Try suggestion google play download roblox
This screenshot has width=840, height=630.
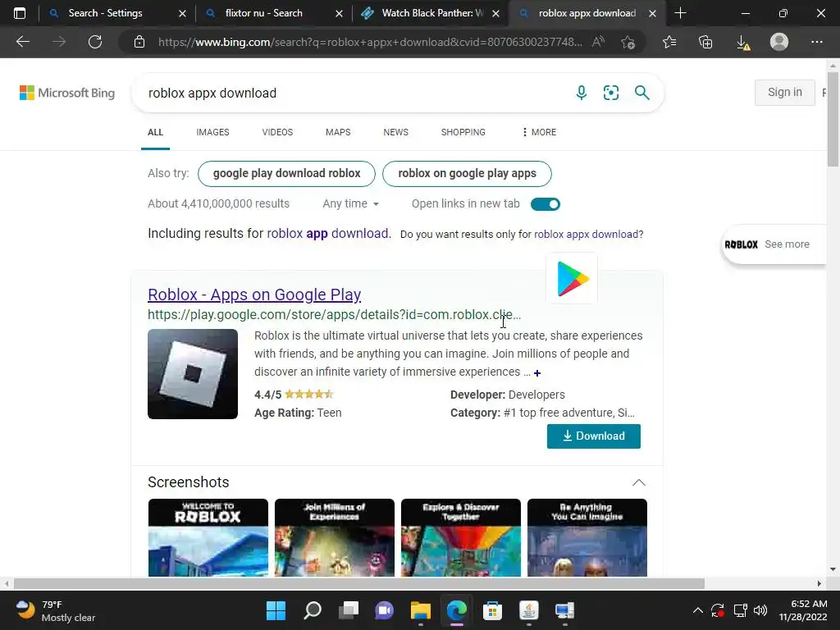tap(286, 174)
